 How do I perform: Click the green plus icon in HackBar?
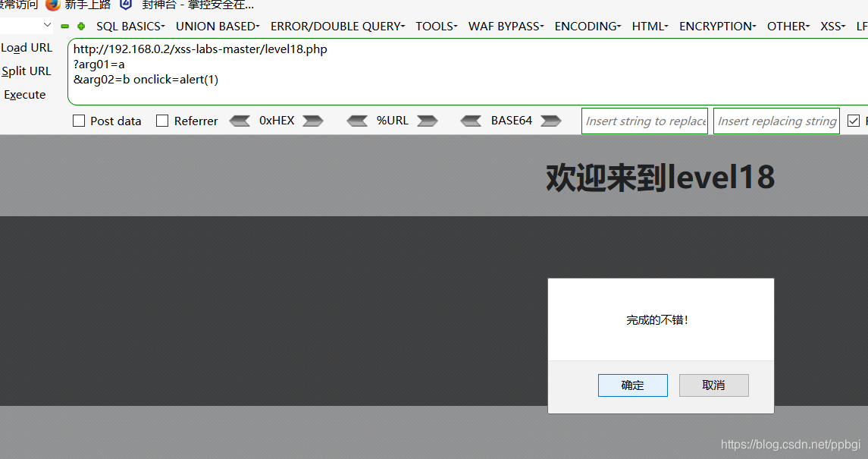81,26
